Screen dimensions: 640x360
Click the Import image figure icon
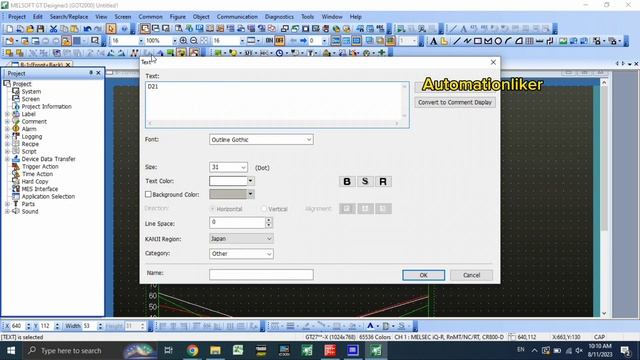click(563, 41)
